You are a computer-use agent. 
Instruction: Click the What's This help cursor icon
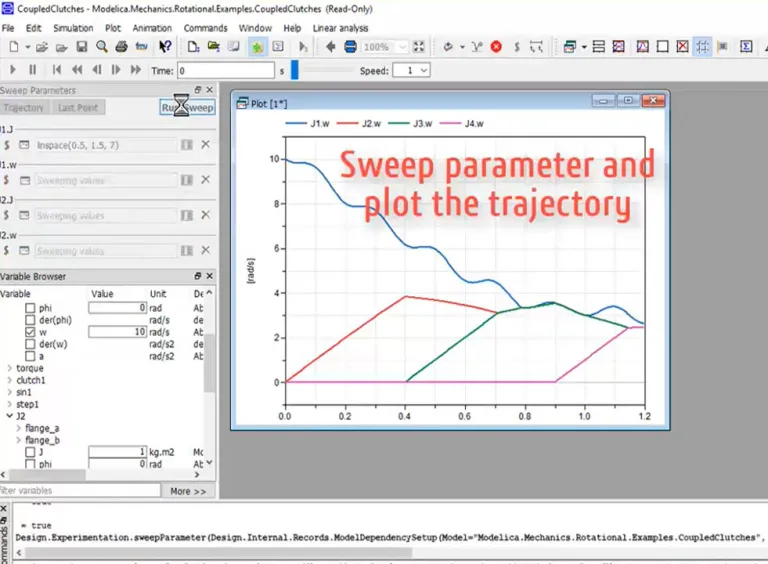click(x=165, y=47)
